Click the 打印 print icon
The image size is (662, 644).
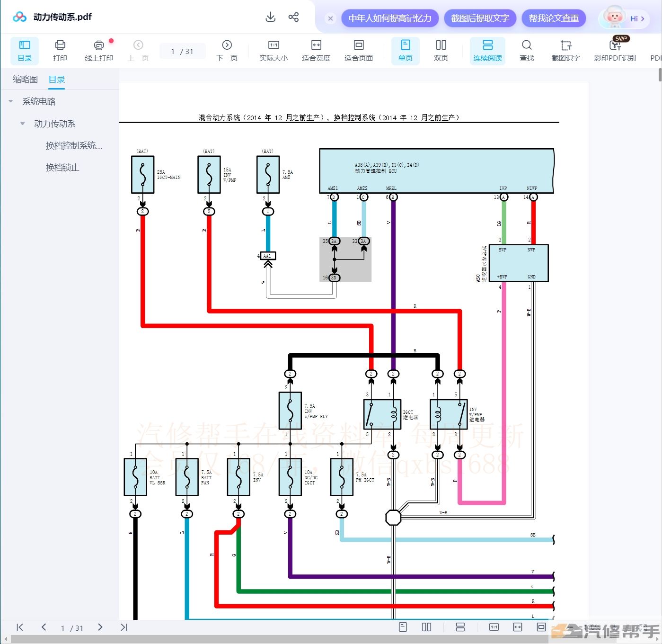coord(60,51)
